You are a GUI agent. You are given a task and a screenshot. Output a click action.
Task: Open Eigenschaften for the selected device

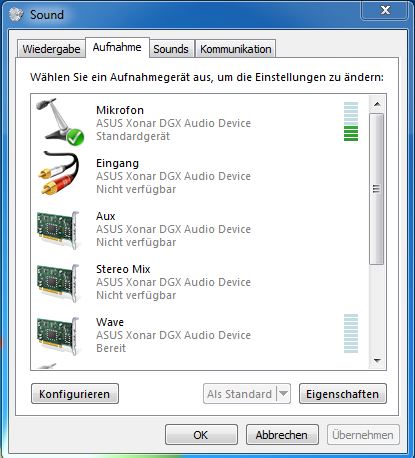click(x=343, y=394)
